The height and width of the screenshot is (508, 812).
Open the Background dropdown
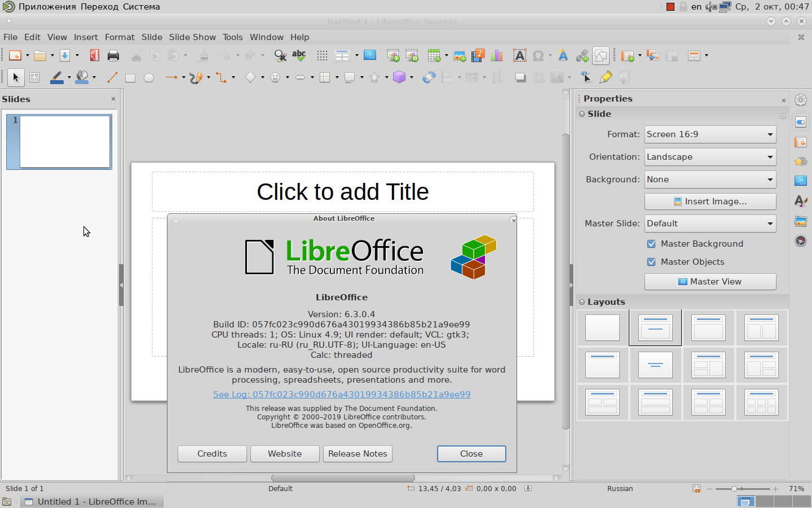pyautogui.click(x=710, y=179)
